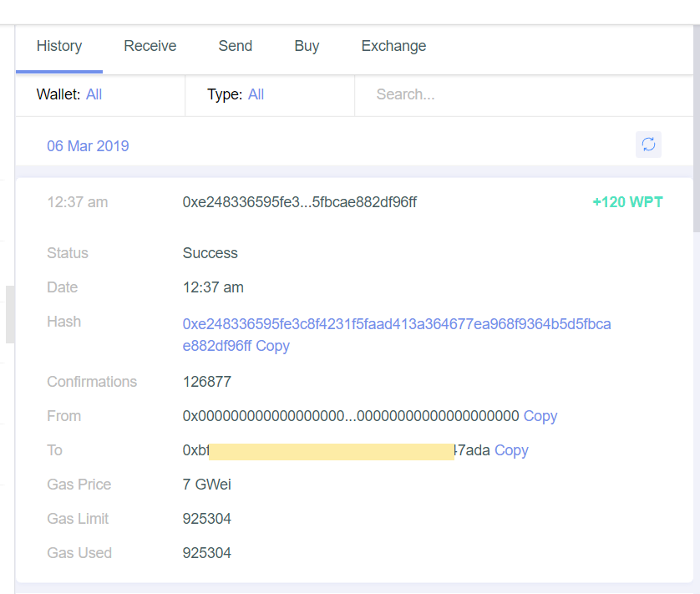Copy the transaction hash
The width and height of the screenshot is (700, 594).
(x=272, y=346)
